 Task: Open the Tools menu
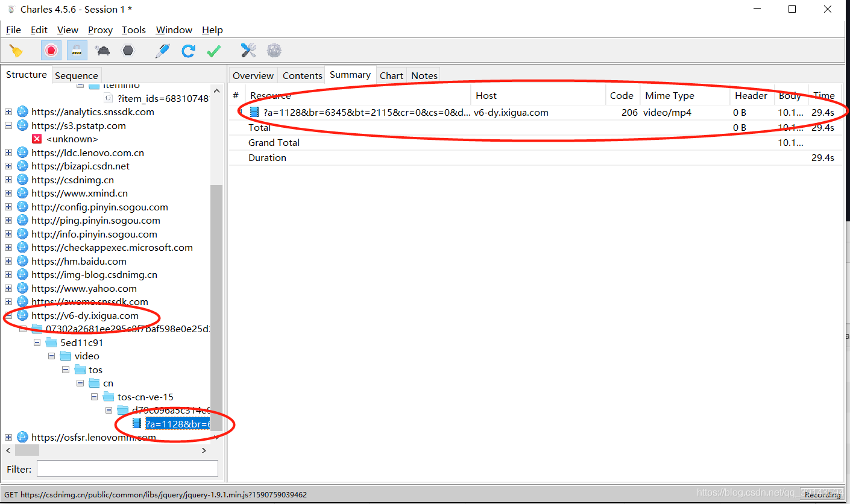(134, 30)
